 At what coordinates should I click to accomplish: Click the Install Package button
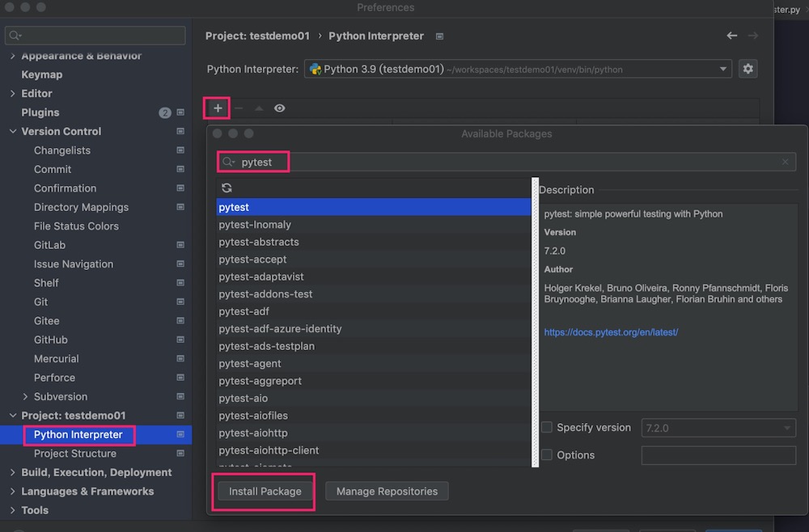coord(265,492)
